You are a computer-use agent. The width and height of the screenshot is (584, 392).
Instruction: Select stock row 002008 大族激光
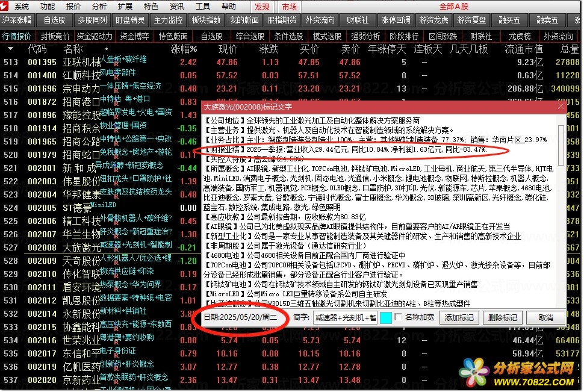101,247
